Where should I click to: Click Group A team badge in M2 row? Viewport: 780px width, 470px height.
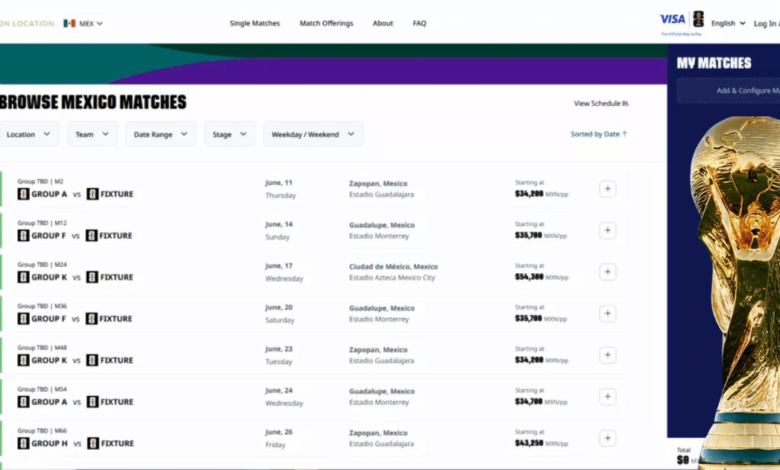(23, 194)
